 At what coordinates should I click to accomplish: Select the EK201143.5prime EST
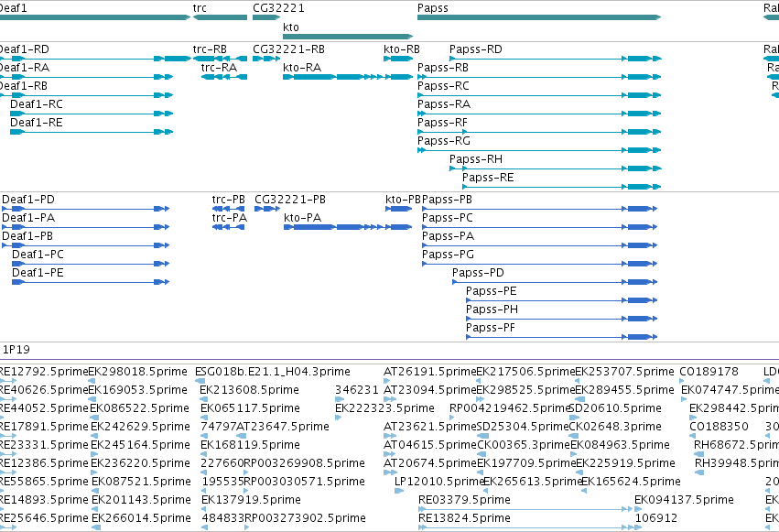pos(95,509)
